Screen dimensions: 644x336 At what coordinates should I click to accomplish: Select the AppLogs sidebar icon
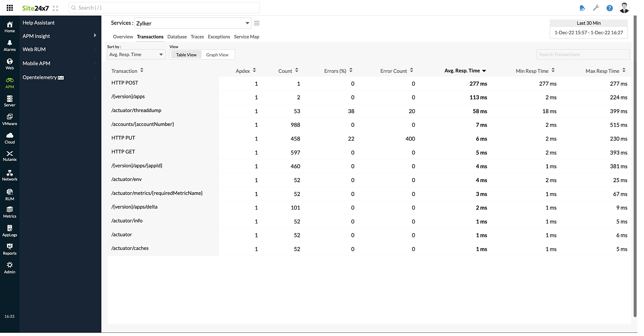click(x=10, y=230)
